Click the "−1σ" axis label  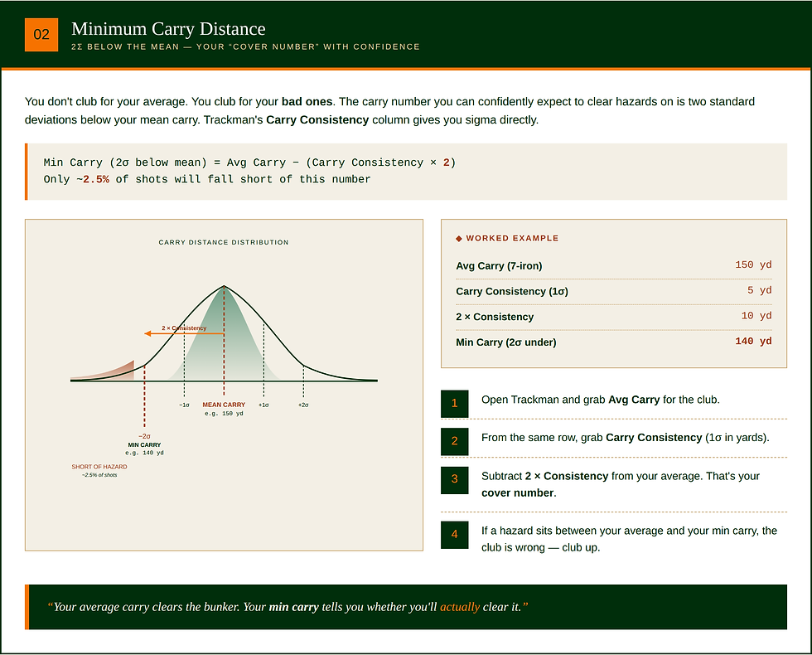pyautogui.click(x=184, y=405)
